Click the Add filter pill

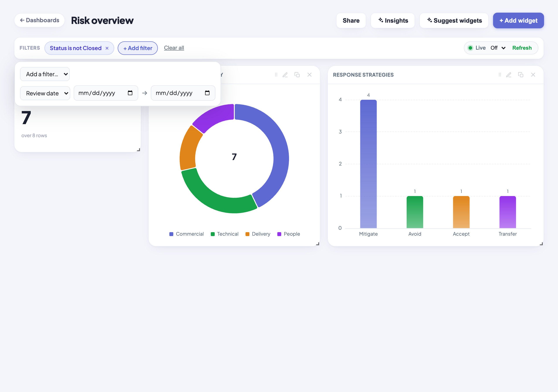point(138,48)
